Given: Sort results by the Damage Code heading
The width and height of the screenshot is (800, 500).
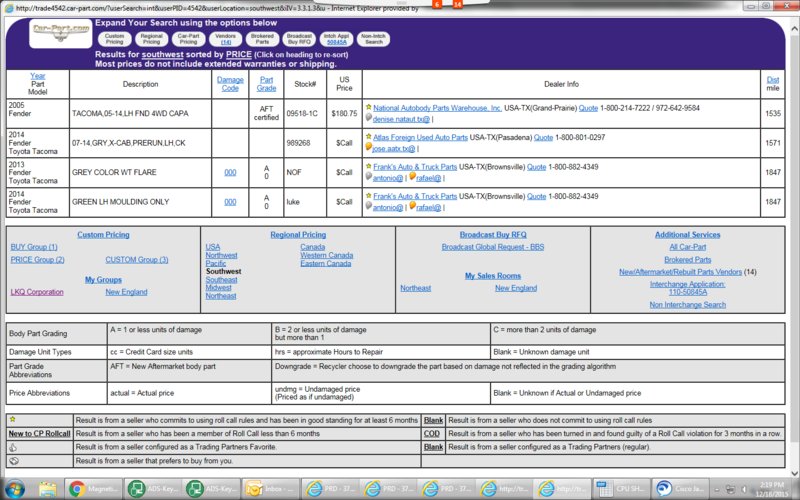Looking at the screenshot, I should [x=230, y=84].
